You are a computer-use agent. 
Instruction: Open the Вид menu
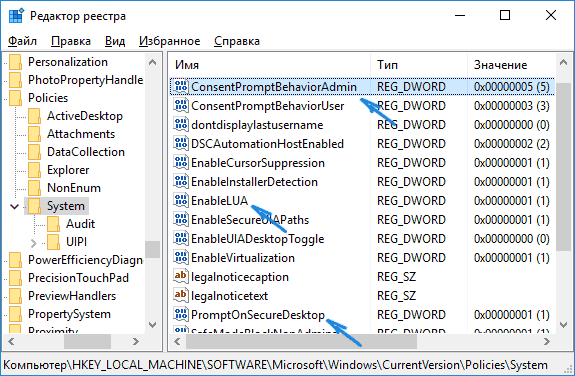(x=115, y=41)
